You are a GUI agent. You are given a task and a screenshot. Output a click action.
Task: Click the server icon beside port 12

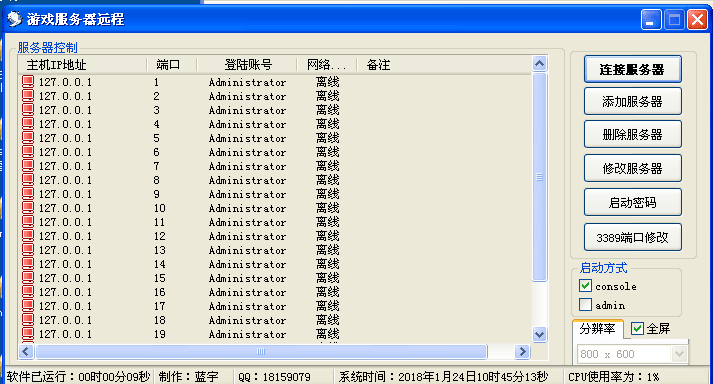[x=28, y=236]
